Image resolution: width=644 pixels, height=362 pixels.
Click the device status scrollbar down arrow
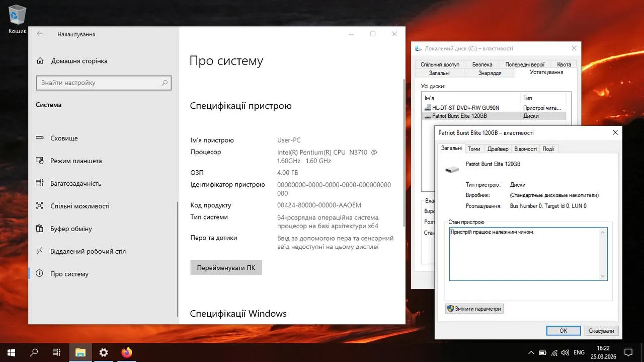click(603, 276)
